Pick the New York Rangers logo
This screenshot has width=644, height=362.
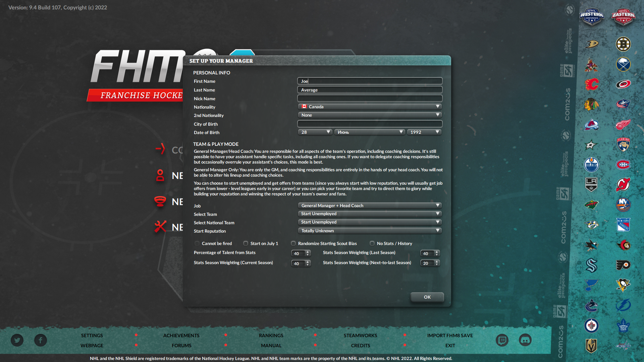[x=623, y=225]
